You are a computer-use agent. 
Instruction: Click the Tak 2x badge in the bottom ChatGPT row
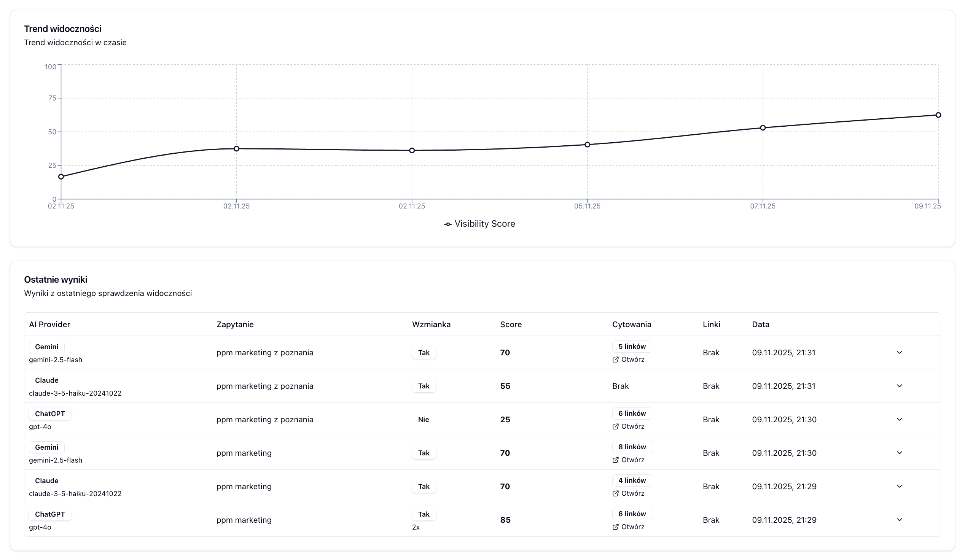click(x=424, y=514)
